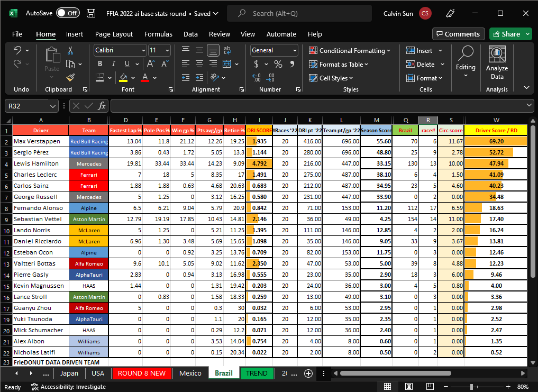Expand the Format as Table menu
This screenshot has height=392, width=538.
point(339,64)
